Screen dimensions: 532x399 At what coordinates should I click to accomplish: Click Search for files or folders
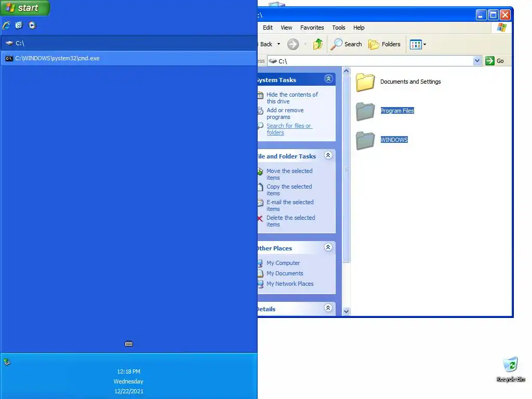[x=289, y=129]
